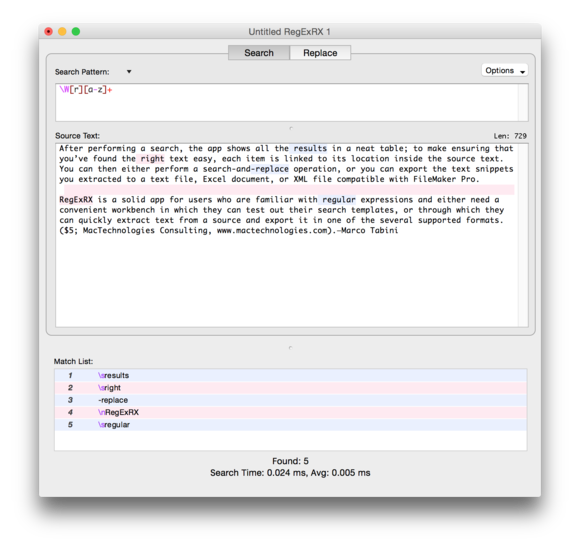
Task: Click 'www.mactechnologies.com' in source text
Action: point(272,230)
